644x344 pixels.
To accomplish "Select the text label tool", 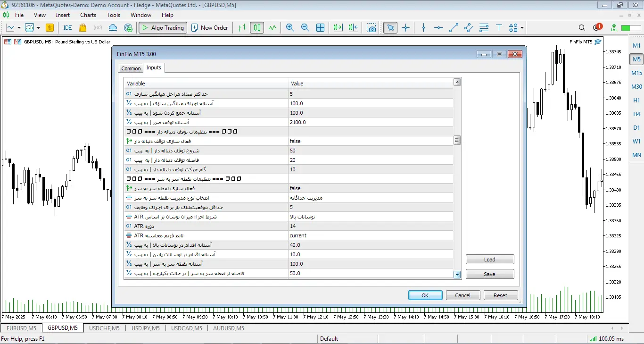I will point(499,28).
